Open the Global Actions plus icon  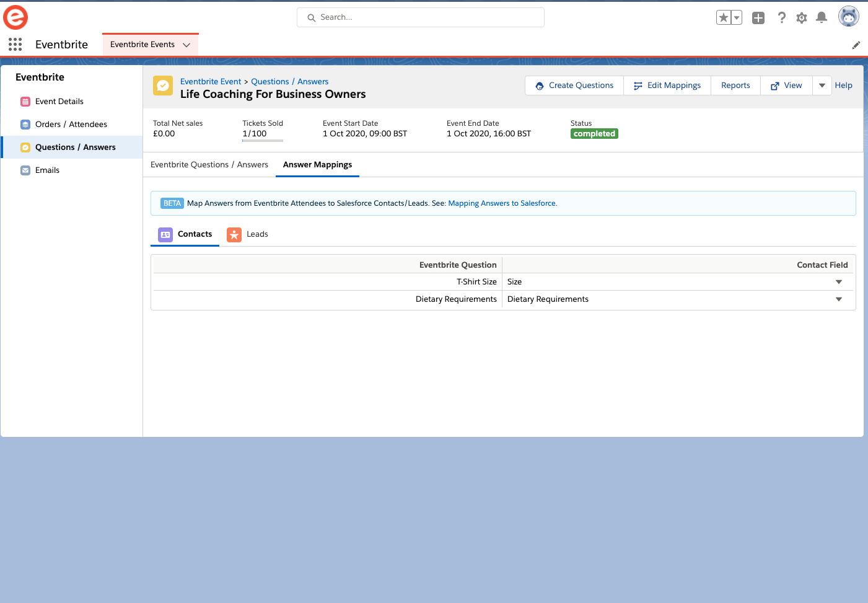758,18
